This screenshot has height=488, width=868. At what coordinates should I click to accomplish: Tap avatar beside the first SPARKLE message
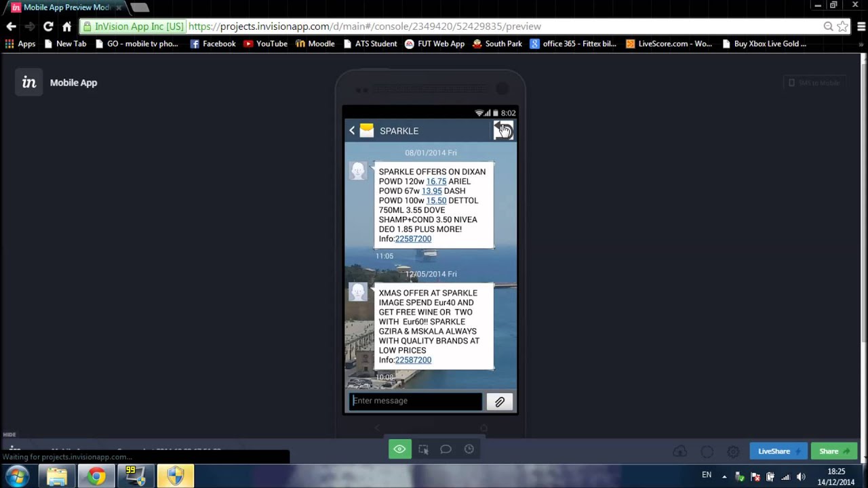pos(358,171)
